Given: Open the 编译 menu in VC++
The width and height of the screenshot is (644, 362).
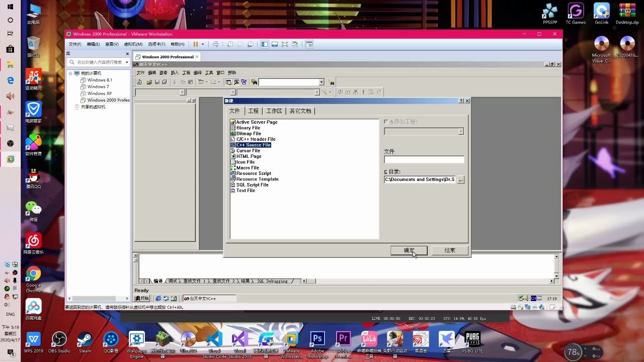Looking at the screenshot, I should [x=197, y=72].
